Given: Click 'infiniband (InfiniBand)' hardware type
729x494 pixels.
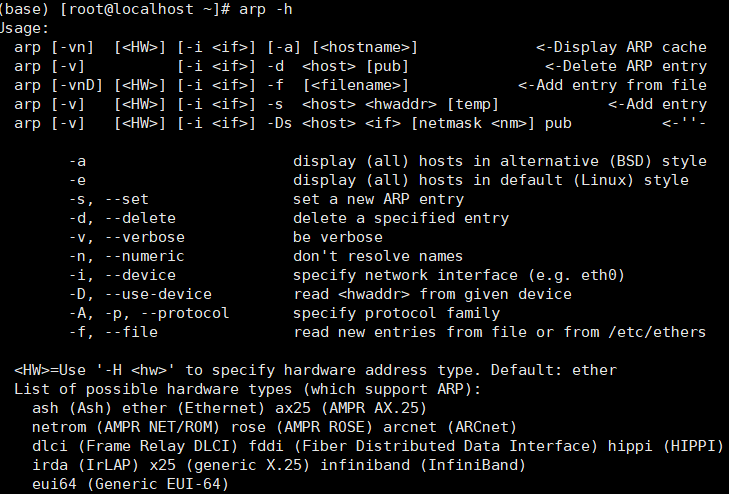Looking at the screenshot, I should coord(423,465).
